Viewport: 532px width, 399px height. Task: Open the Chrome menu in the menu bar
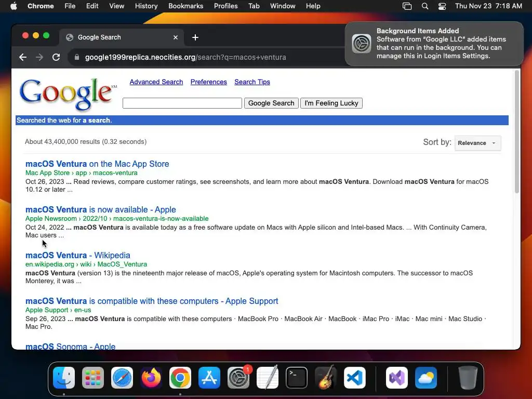41,6
